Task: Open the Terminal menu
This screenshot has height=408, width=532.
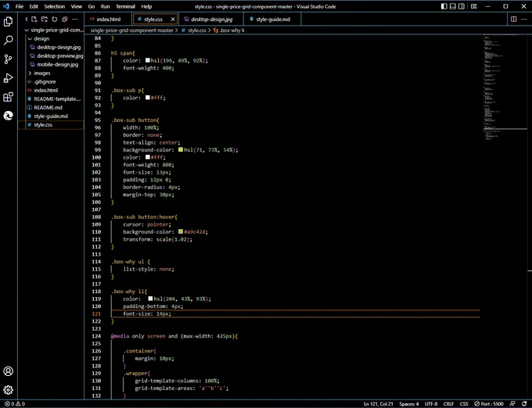Action: [125, 6]
